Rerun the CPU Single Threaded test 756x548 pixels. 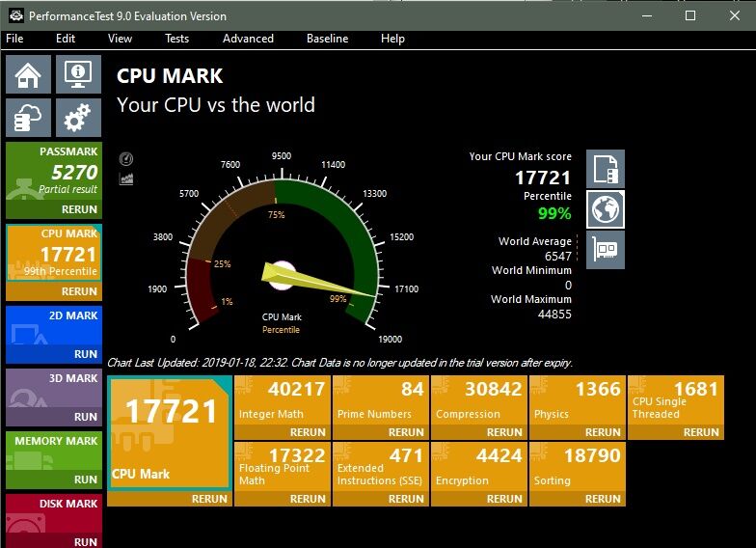[676, 432]
